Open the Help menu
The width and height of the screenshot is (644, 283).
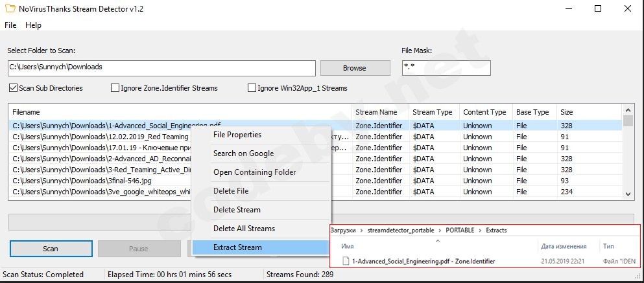(x=33, y=25)
